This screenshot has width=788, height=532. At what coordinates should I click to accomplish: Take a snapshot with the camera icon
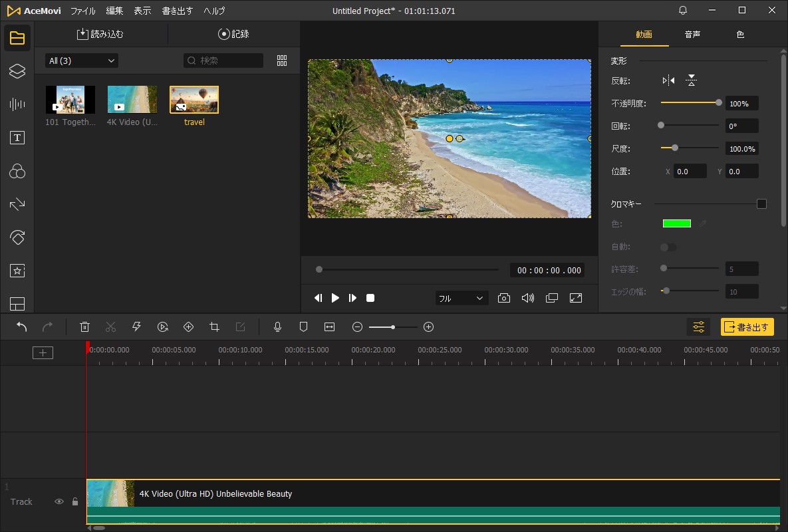[x=504, y=298]
